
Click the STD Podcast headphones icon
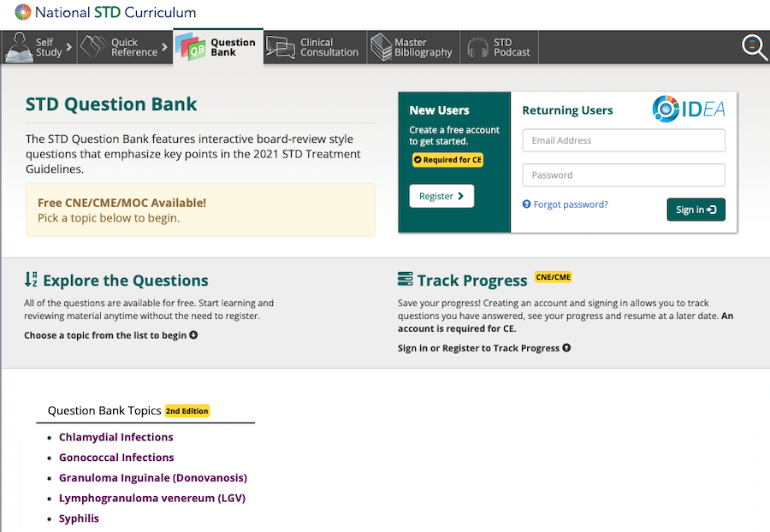(477, 48)
